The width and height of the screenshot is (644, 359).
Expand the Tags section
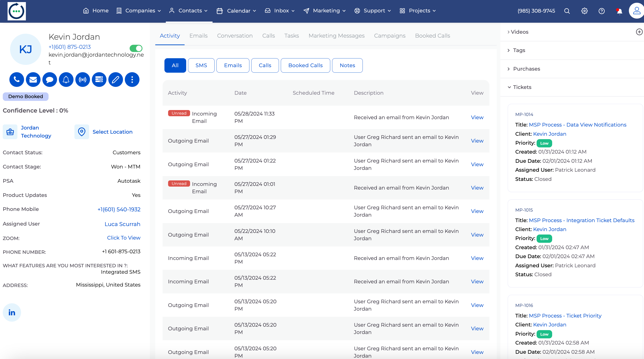click(516, 50)
